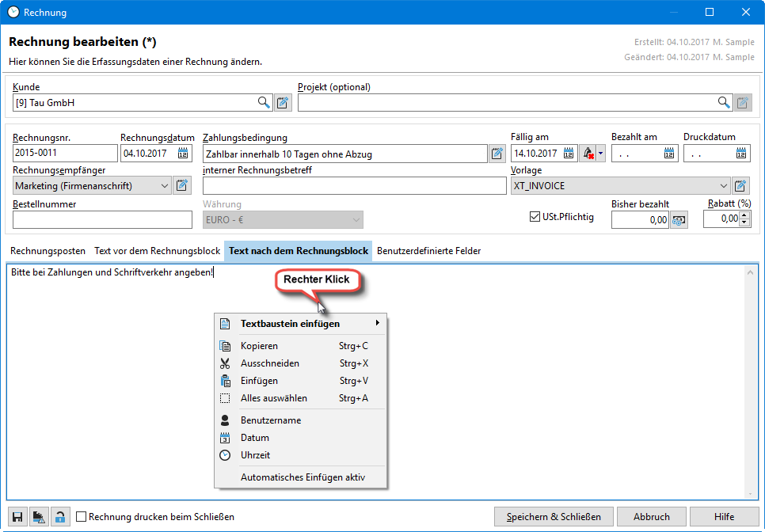The image size is (765, 532).
Task: Enable Rechnung drucken beim Schließen
Action: pyautogui.click(x=81, y=517)
